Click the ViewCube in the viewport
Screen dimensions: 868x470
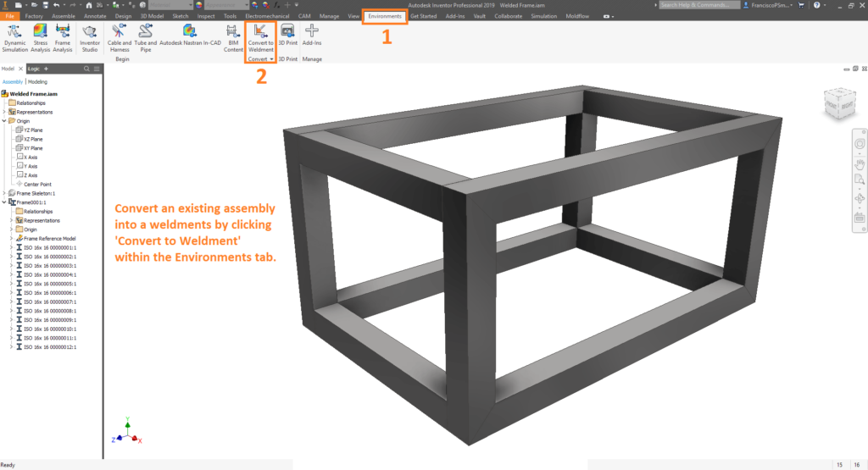(840, 103)
